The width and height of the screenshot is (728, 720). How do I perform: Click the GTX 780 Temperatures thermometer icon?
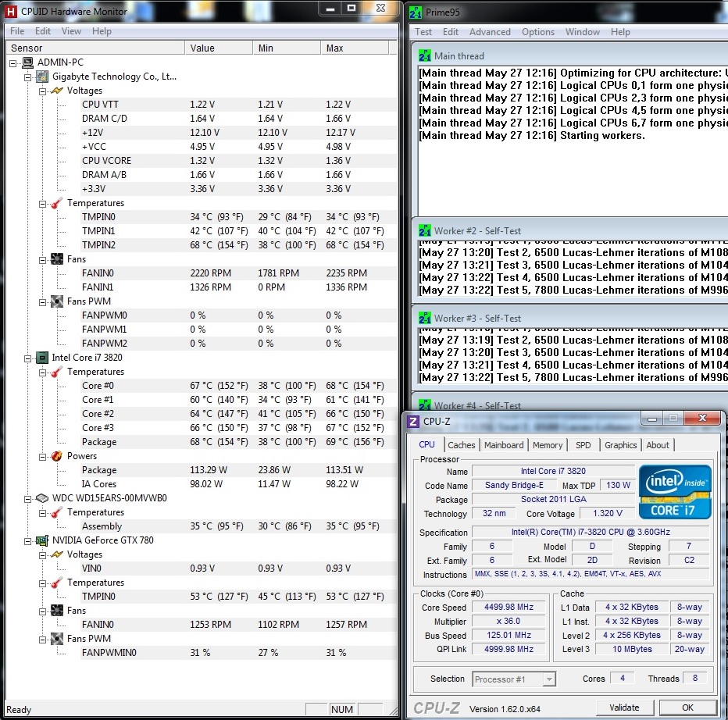(x=57, y=583)
